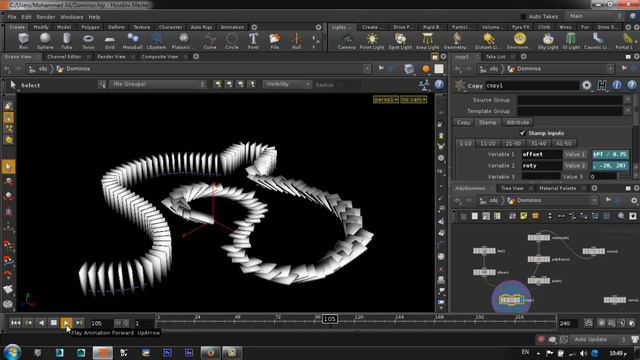Select the Box shelf tool
This screenshot has width=640, height=360.
[x=23, y=41]
